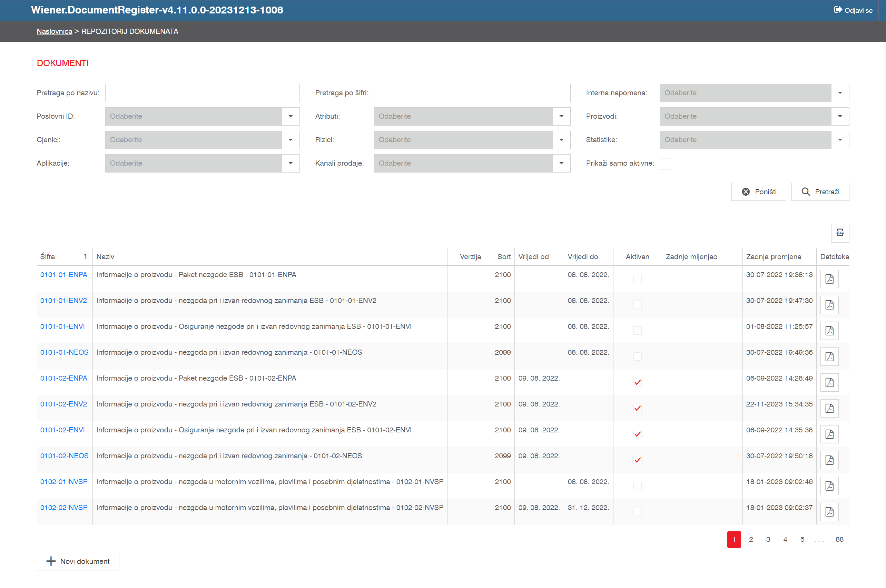Click Novi dokument button
The width and height of the screenshot is (886, 588).
(78, 561)
